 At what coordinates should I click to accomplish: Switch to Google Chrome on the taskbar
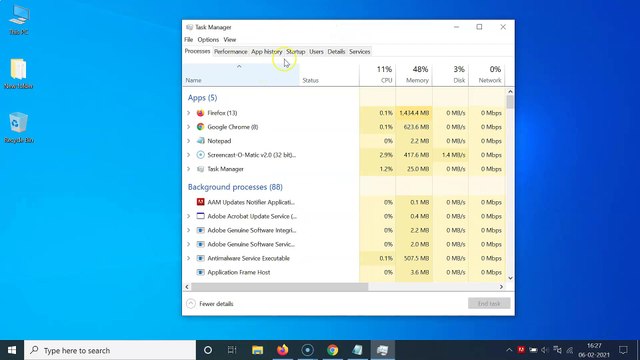click(x=333, y=350)
